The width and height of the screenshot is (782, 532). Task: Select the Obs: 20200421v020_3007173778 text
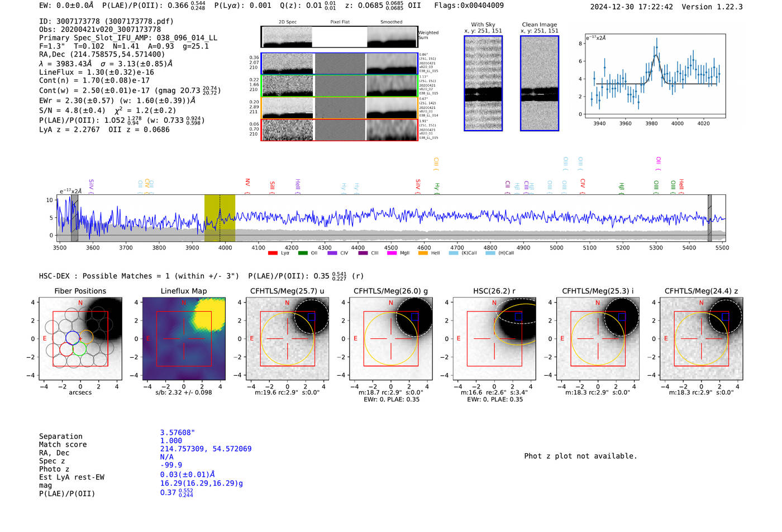pos(100,30)
